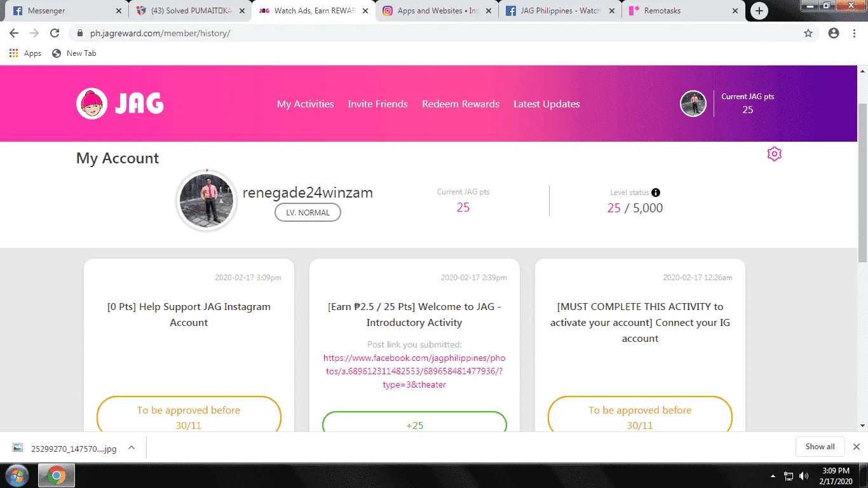Open the volume control tray icon
Viewport: 868px width, 488px height.
803,476
